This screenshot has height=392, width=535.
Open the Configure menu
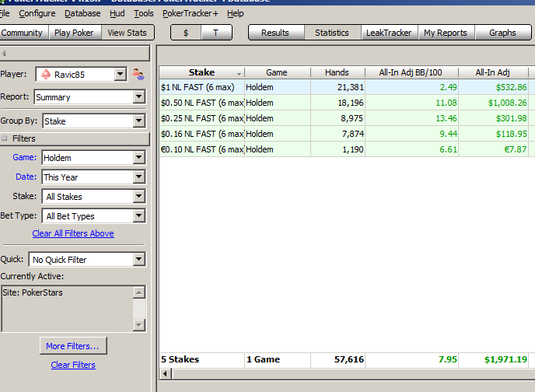point(37,13)
